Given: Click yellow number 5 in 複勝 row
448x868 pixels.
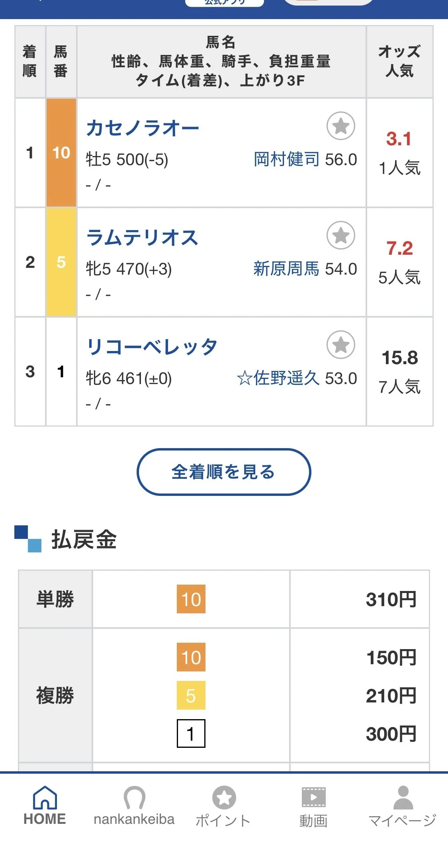Looking at the screenshot, I should (x=191, y=695).
